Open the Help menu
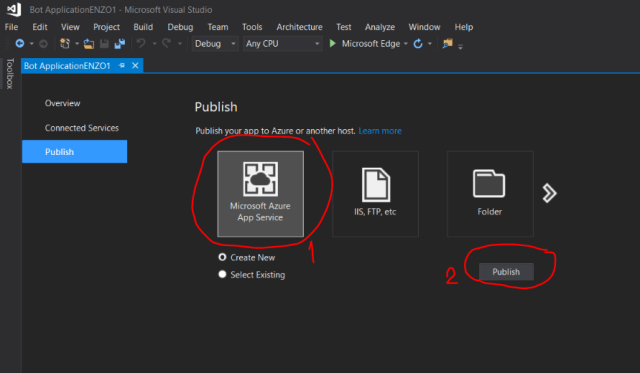Screen dimensions: 640x373 click(464, 27)
